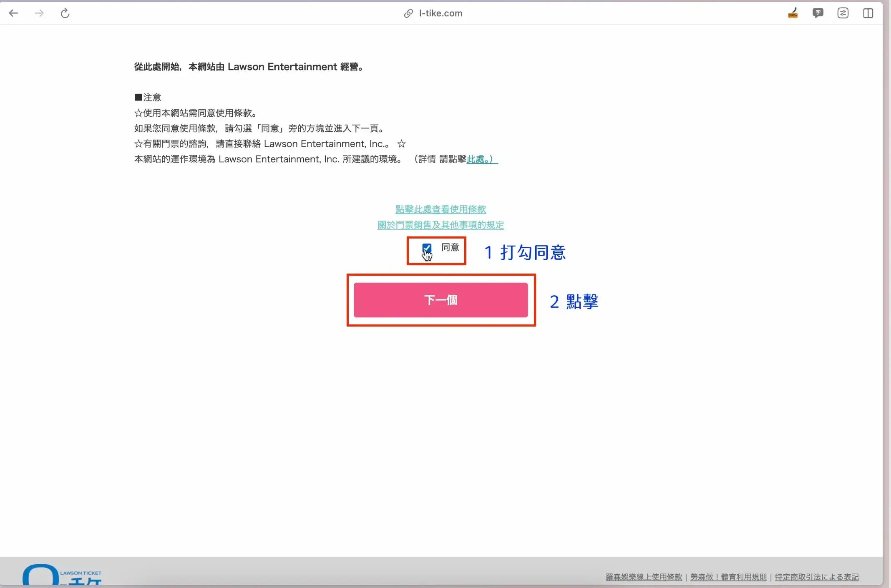Viewport: 891px width, 588px height.
Task: Open 羅森娛樂線上使用條款 footer link
Action: tap(644, 577)
